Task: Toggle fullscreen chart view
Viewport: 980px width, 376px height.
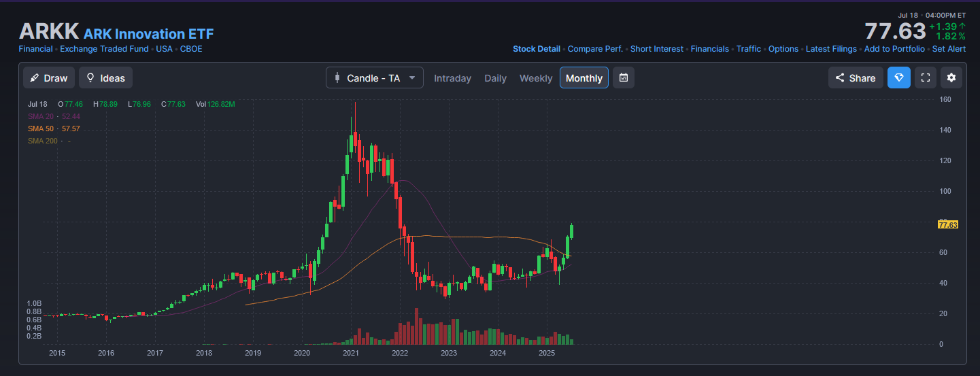Action: coord(925,78)
